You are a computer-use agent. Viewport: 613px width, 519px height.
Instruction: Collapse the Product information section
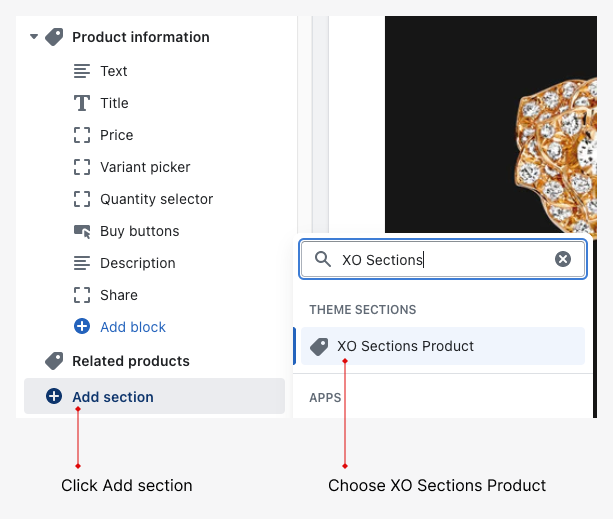tap(34, 37)
